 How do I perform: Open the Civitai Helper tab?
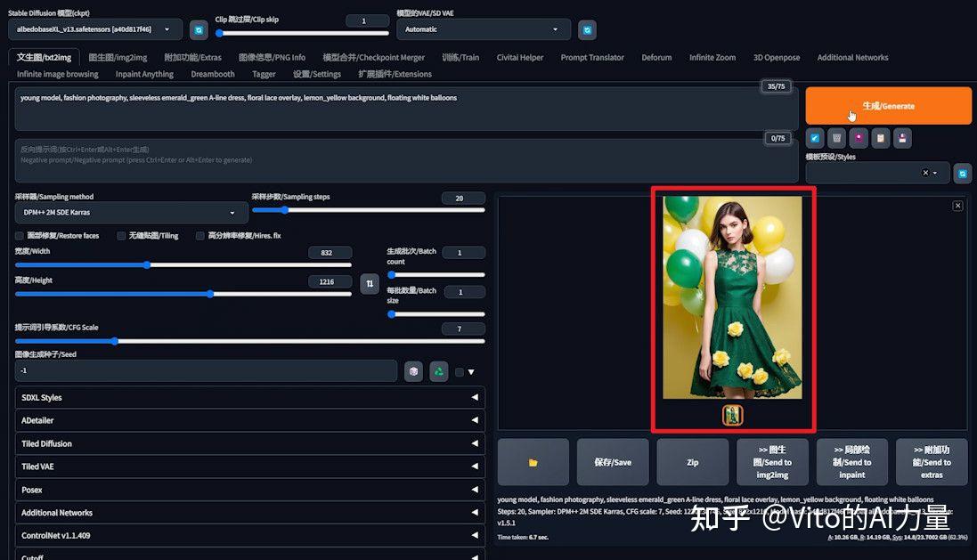coord(519,57)
